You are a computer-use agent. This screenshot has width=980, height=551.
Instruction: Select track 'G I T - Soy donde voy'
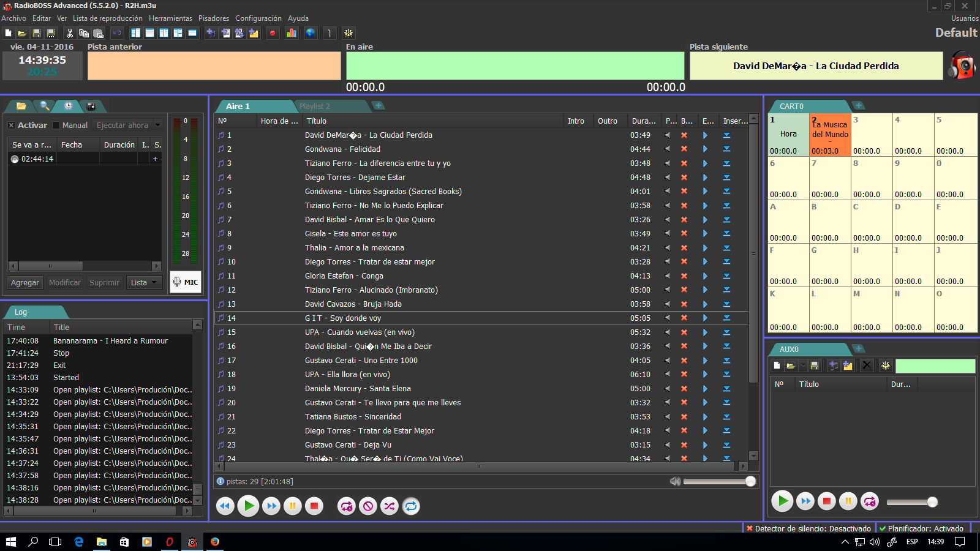pyautogui.click(x=481, y=318)
